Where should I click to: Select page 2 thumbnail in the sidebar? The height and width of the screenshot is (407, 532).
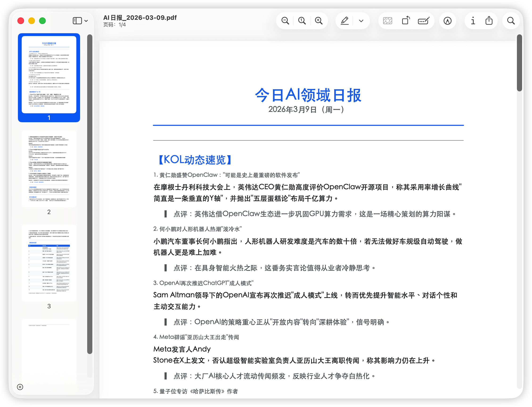pos(49,169)
